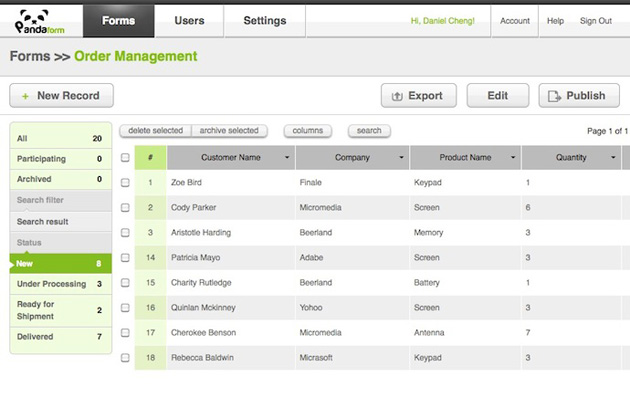
Task: Click the document icon on Publish button
Action: [554, 96]
